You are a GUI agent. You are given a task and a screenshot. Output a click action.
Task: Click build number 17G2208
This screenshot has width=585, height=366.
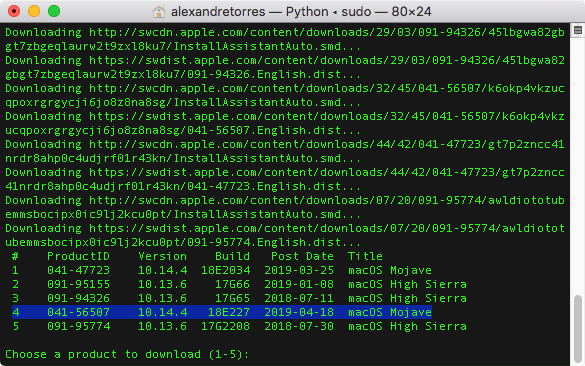(x=226, y=326)
